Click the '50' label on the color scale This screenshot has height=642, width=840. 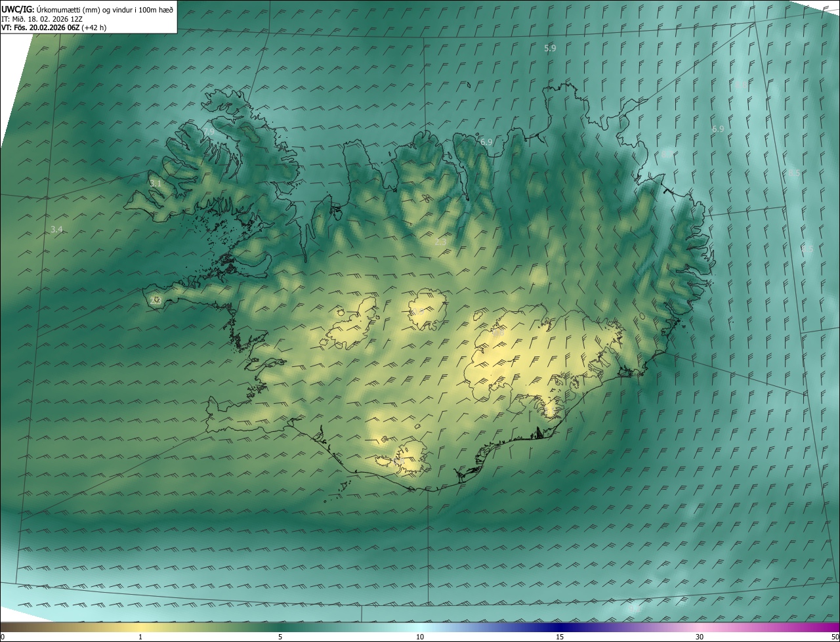tap(835, 637)
